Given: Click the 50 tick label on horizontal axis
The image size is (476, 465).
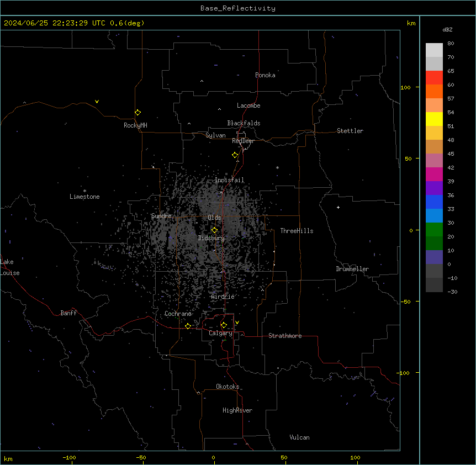Looking at the screenshot, I should point(284,458).
